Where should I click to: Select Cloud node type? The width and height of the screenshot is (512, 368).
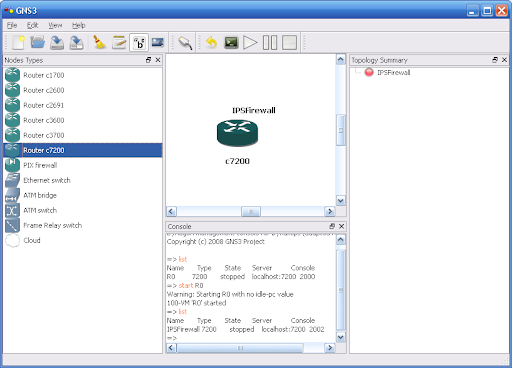[83, 240]
